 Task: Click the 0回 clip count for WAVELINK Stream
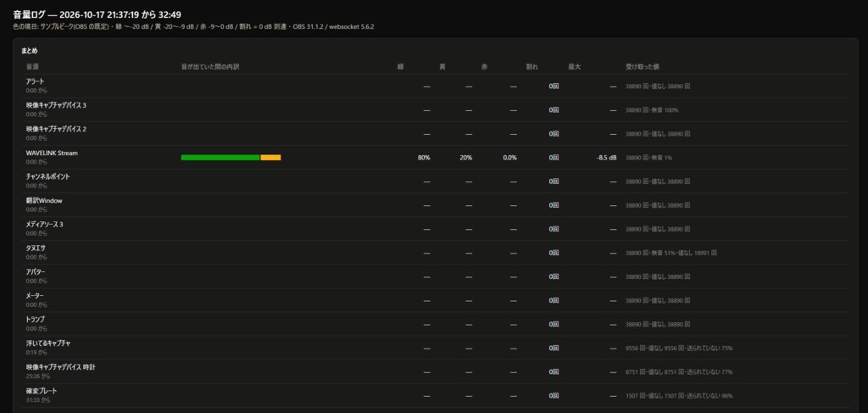coord(554,158)
